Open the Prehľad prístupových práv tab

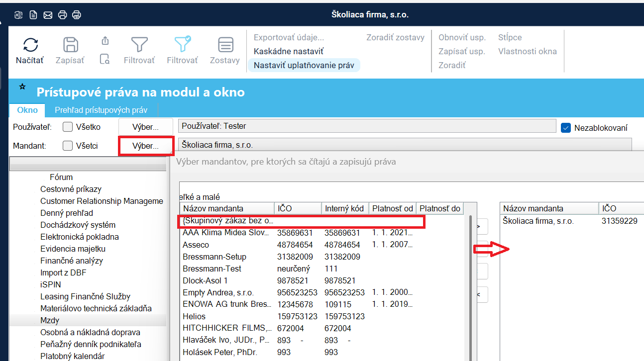(101, 110)
